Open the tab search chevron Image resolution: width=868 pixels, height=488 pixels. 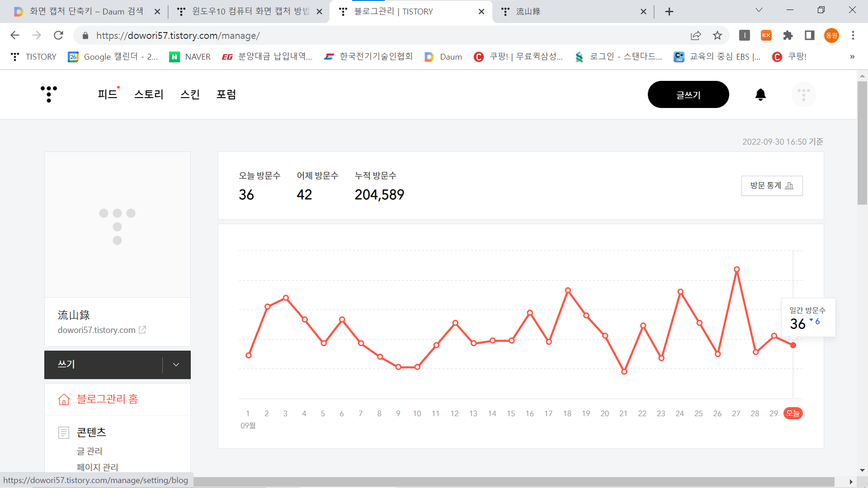tap(759, 10)
